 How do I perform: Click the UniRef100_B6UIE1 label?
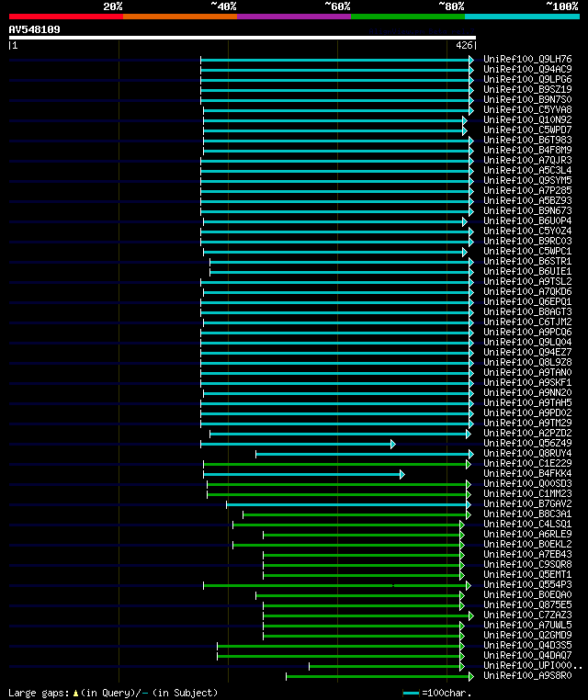coord(527,271)
